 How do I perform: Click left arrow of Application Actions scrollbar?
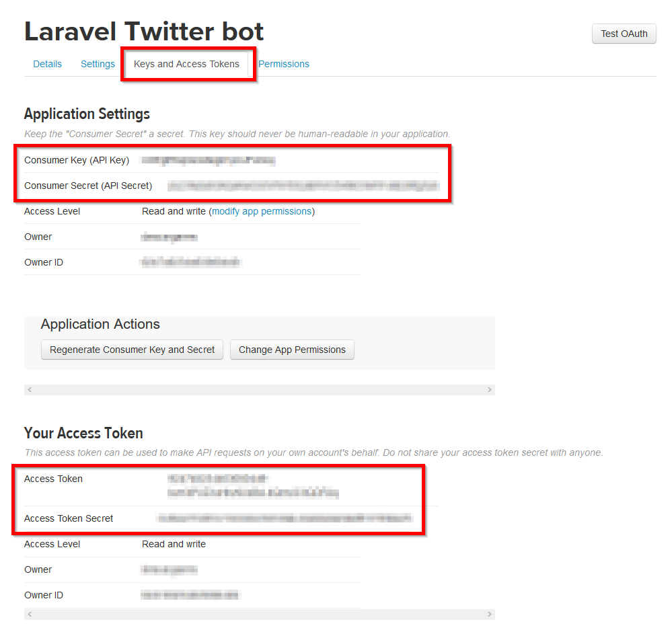[30, 389]
